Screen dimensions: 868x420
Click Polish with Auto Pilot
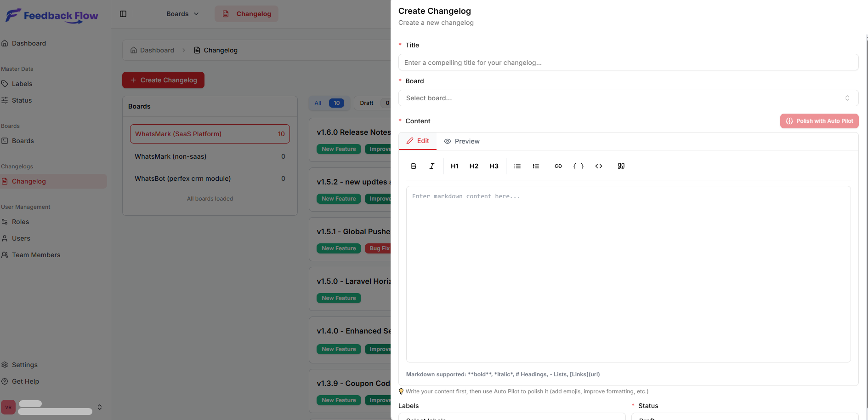pyautogui.click(x=819, y=121)
